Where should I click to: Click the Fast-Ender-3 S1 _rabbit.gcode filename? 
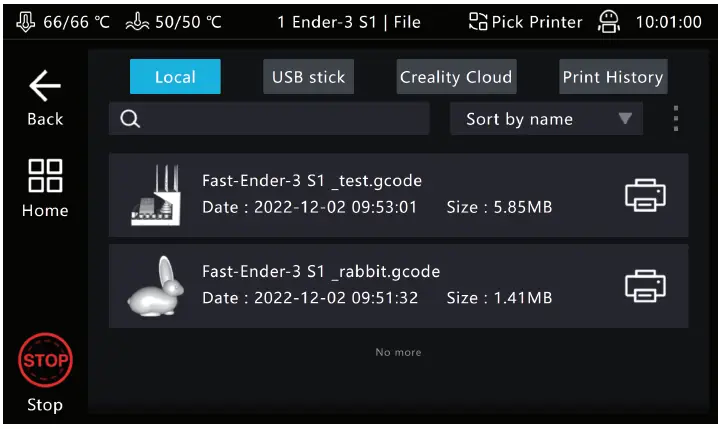tap(321, 272)
